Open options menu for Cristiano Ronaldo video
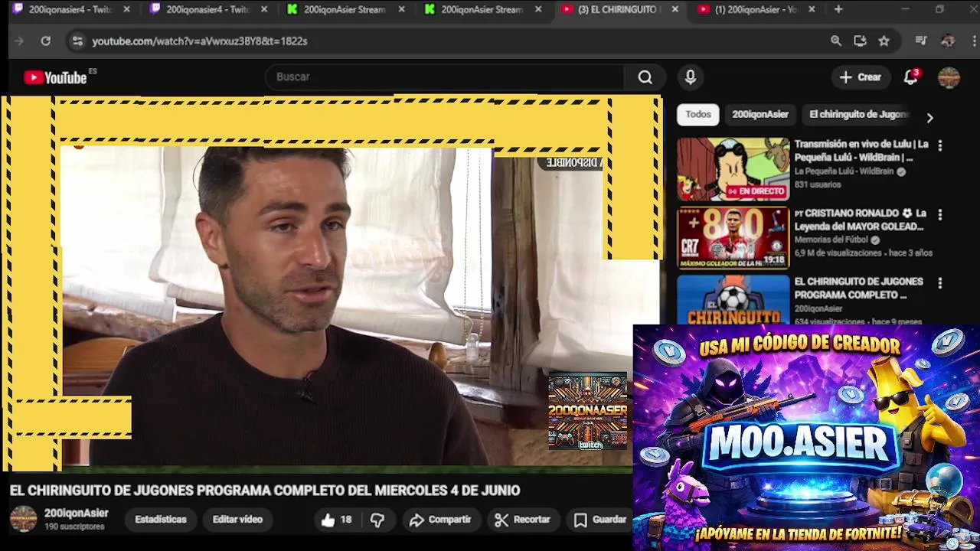This screenshot has width=980, height=551. pos(940,214)
